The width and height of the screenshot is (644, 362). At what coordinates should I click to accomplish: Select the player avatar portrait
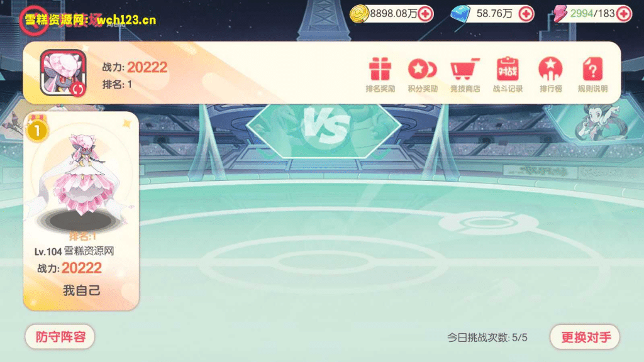(x=63, y=73)
